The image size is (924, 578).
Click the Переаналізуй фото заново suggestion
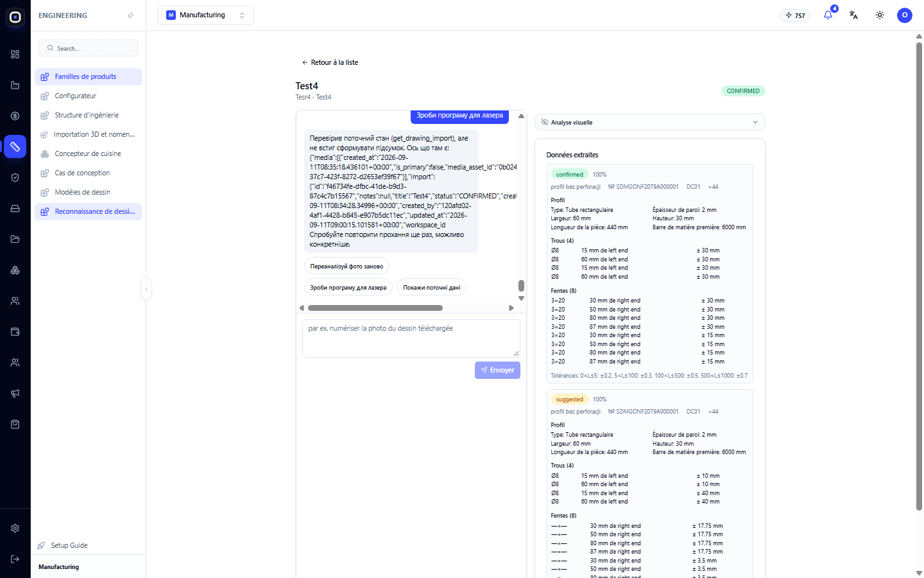346,267
